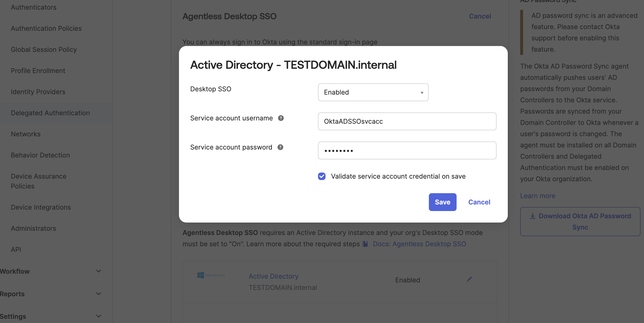Expand the Reports sidebar section
The height and width of the screenshot is (323, 644).
point(98,293)
